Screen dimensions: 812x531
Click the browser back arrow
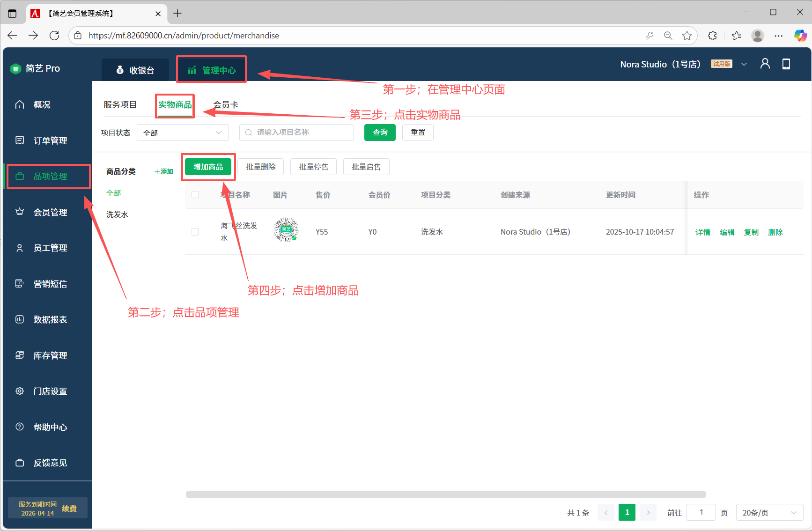click(x=13, y=36)
